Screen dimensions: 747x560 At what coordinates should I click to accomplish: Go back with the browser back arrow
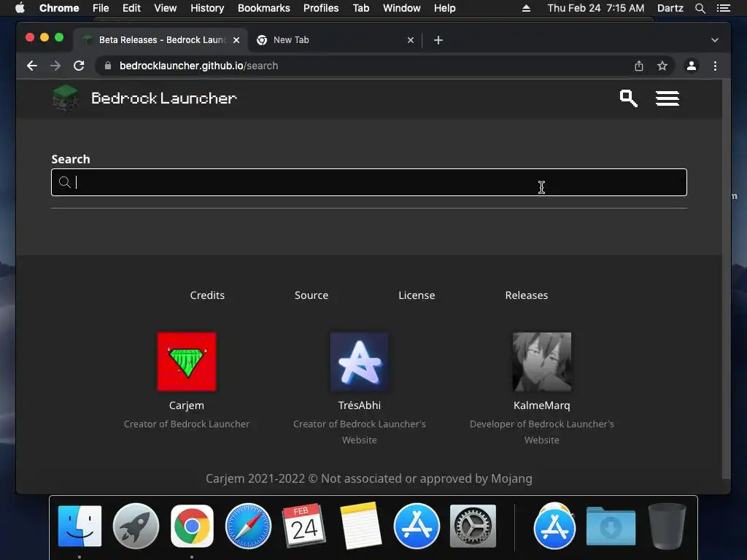pos(32,66)
